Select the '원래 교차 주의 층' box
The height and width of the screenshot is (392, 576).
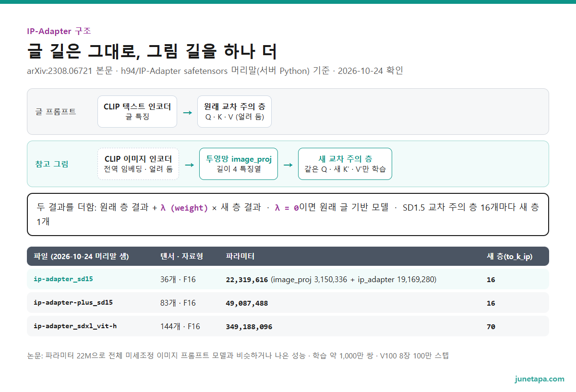[x=234, y=111]
